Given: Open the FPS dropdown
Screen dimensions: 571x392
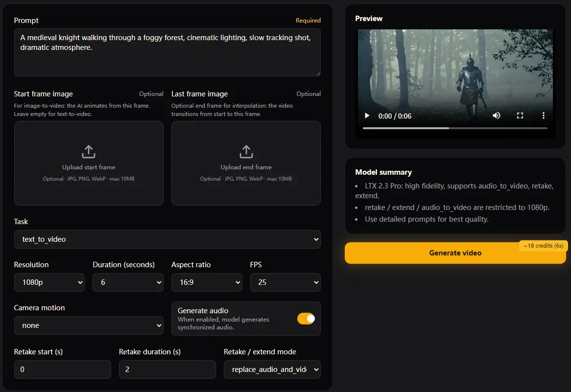Looking at the screenshot, I should tap(285, 282).
